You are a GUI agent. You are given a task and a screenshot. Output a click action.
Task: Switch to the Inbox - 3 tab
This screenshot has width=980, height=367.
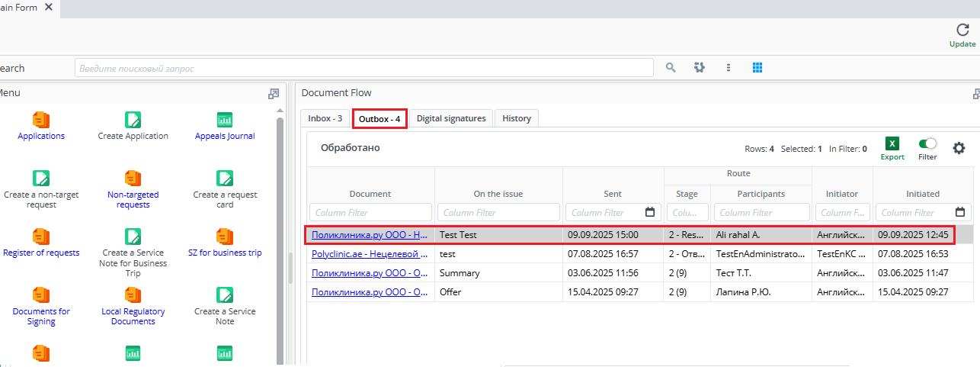point(325,118)
